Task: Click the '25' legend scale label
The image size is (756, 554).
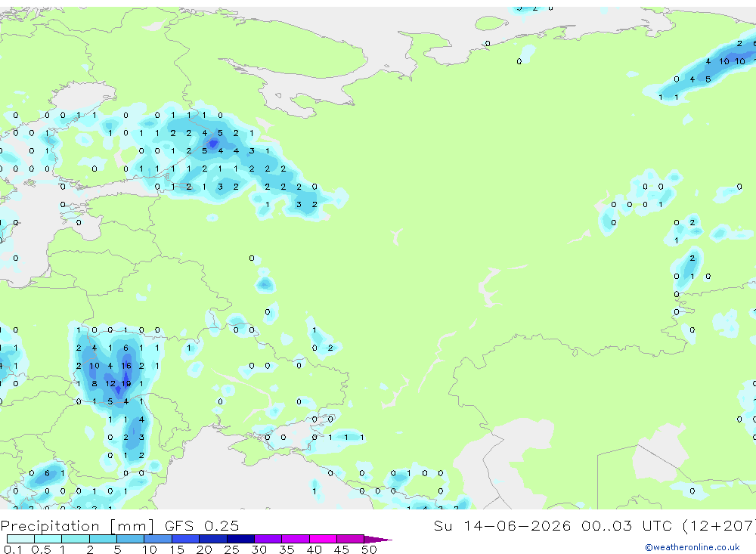Action: [232, 549]
